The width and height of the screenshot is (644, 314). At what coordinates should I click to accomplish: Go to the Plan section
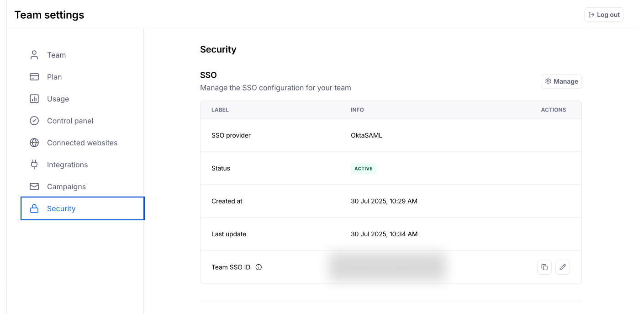[54, 77]
